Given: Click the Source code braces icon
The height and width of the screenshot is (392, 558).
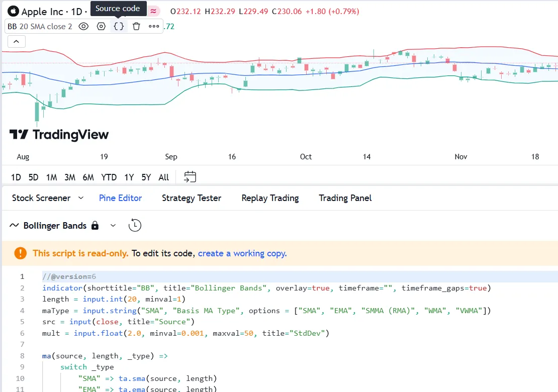Looking at the screenshot, I should point(119,26).
